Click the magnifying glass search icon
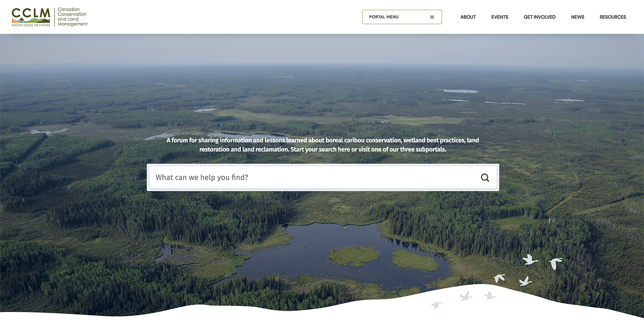This screenshot has height=324, width=644. pos(485,178)
